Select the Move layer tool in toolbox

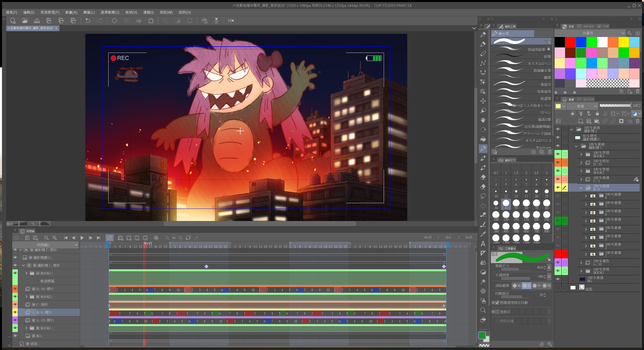[x=483, y=101]
